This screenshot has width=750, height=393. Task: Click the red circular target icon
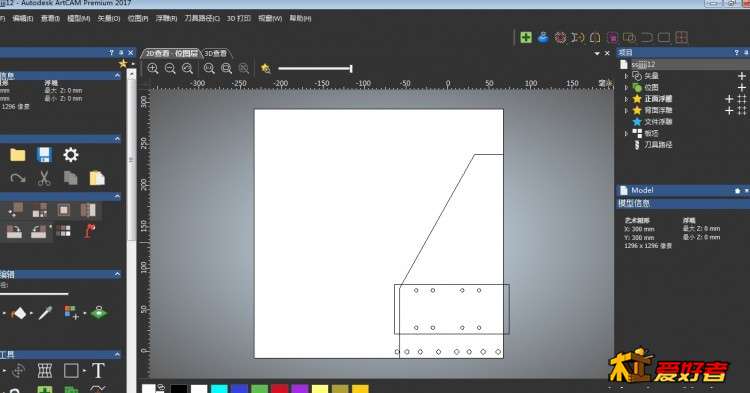(560, 37)
